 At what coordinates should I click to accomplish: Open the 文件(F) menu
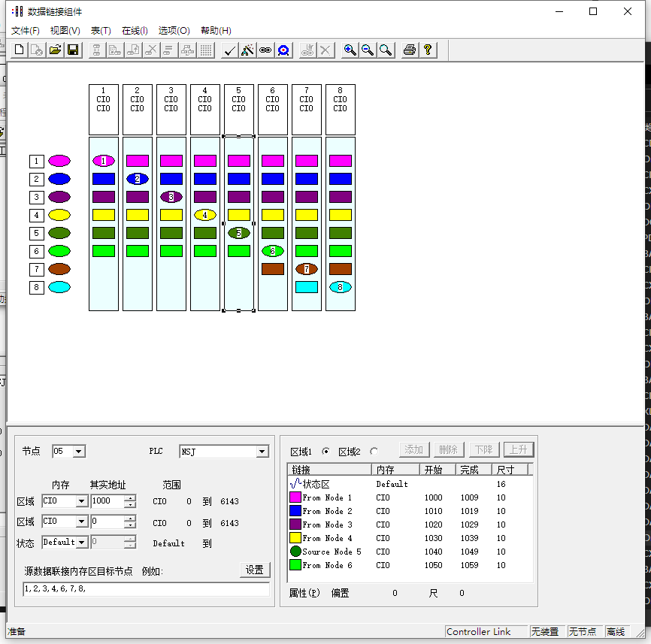[26, 31]
